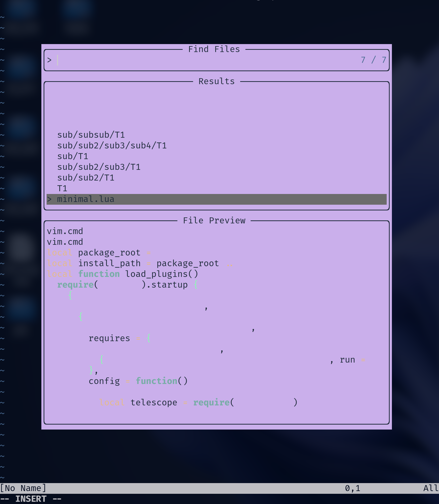This screenshot has width=439, height=504.
Task: Click the telescope variable line in preview
Action: tap(154, 402)
